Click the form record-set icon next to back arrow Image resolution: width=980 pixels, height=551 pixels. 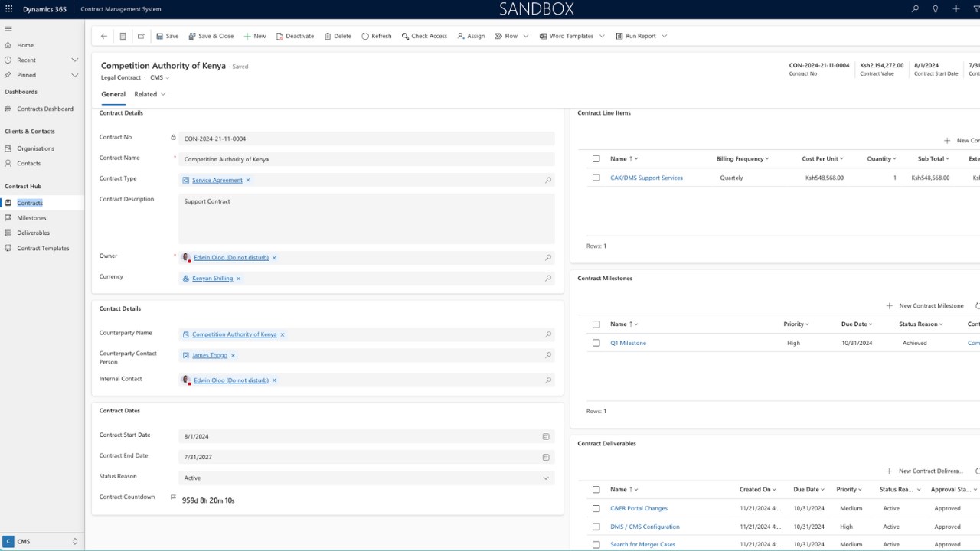coord(122,36)
